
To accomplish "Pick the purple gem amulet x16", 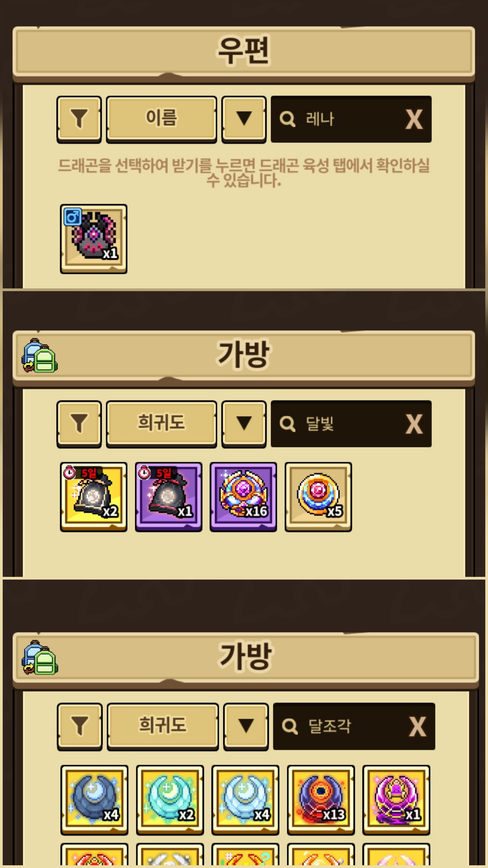I will pos(243,497).
